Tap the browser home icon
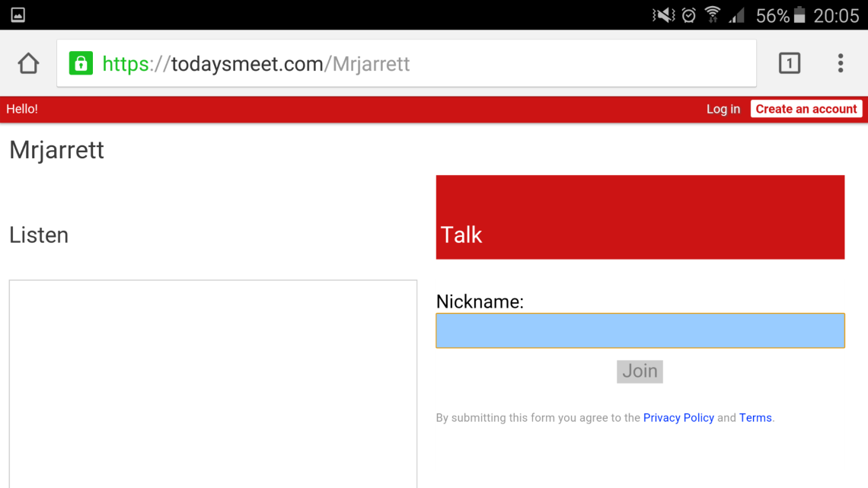Viewport: 868px width, 488px height. click(x=28, y=63)
